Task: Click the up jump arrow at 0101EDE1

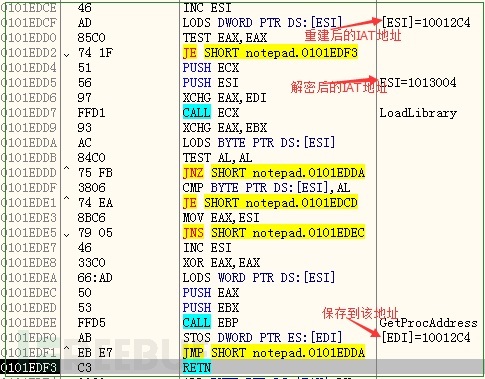Action: (x=67, y=199)
